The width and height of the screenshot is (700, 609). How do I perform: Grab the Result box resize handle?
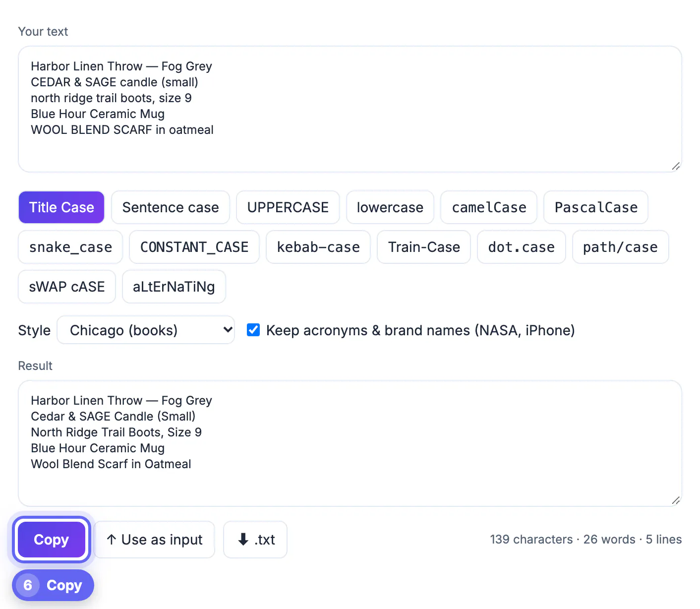tap(676, 500)
